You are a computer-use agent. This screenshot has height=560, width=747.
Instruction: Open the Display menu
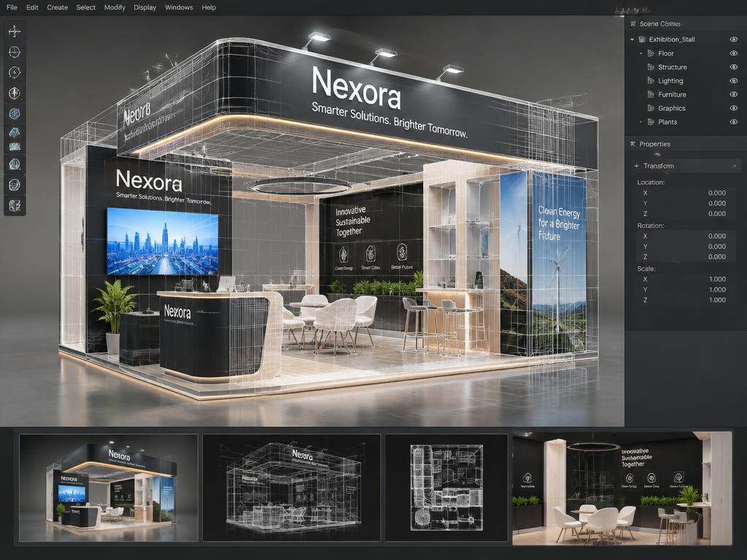click(x=145, y=7)
